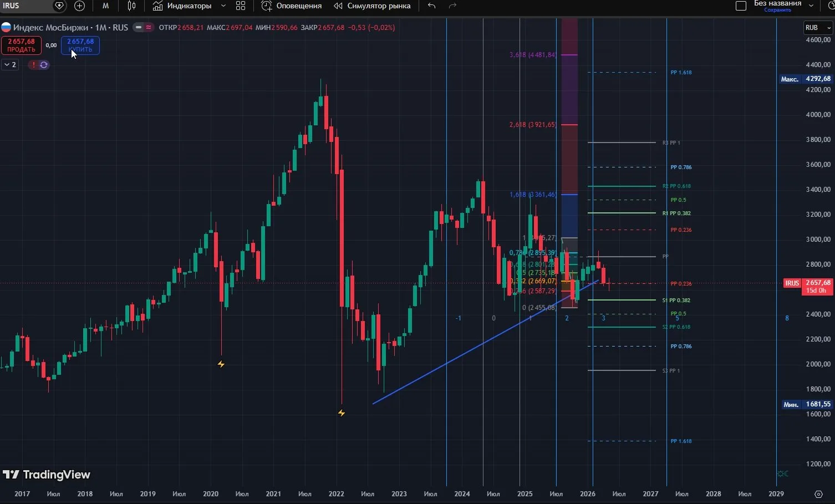
Task: Click the Индекс МосБиржи chart title
Action: (x=70, y=27)
